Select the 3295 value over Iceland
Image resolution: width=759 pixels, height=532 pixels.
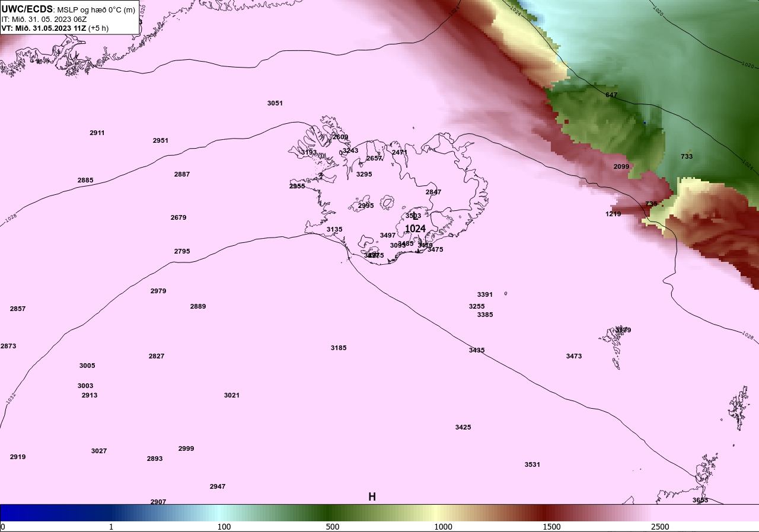pyautogui.click(x=364, y=174)
